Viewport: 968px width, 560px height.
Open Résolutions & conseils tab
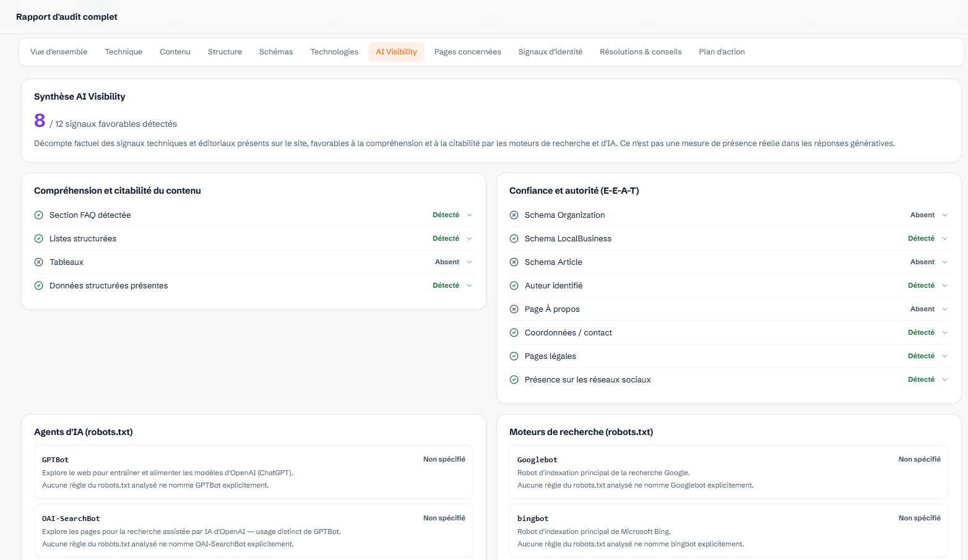point(641,52)
